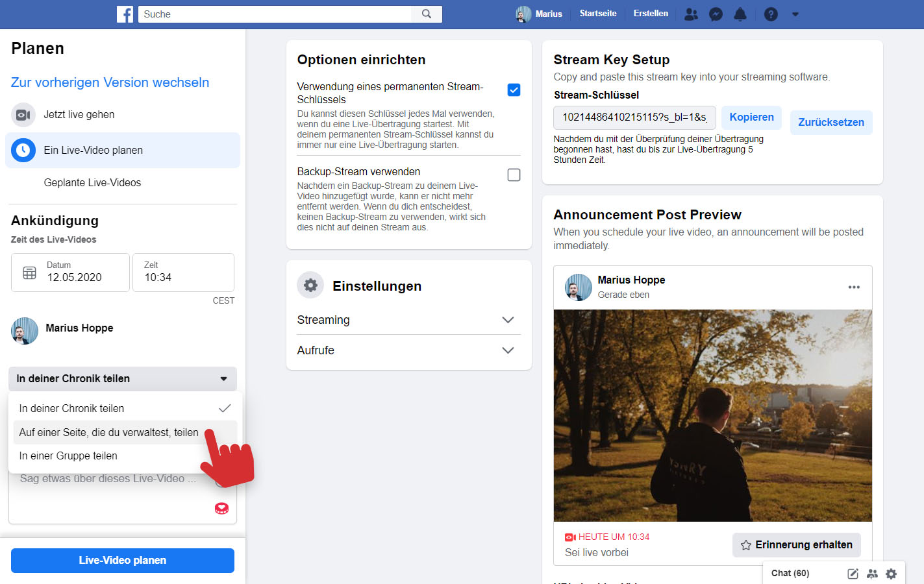Open the help question mark icon
Image resolution: width=924 pixels, height=584 pixels.
(x=771, y=14)
